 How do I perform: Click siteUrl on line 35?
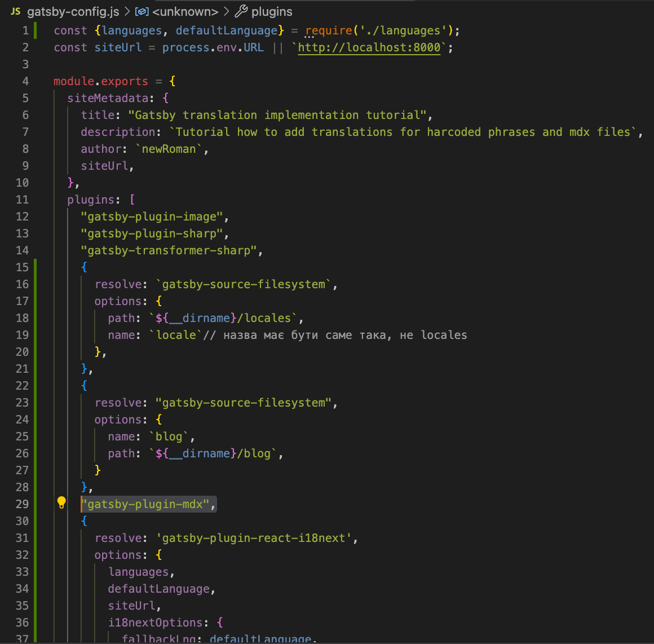(x=132, y=606)
